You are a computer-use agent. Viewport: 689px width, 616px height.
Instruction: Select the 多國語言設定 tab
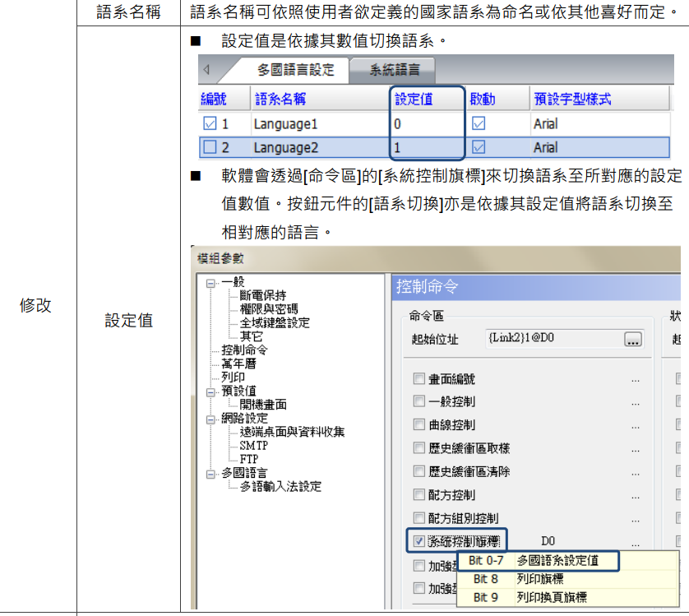pos(296,70)
